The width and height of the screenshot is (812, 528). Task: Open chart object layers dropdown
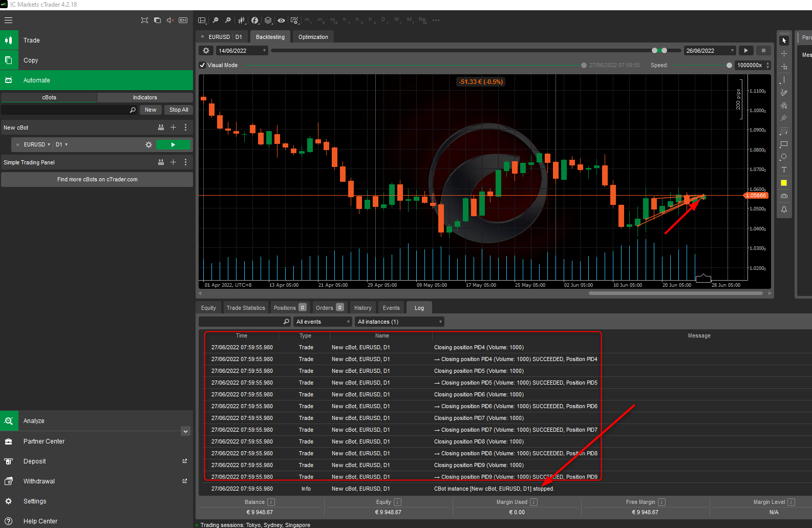click(x=268, y=20)
